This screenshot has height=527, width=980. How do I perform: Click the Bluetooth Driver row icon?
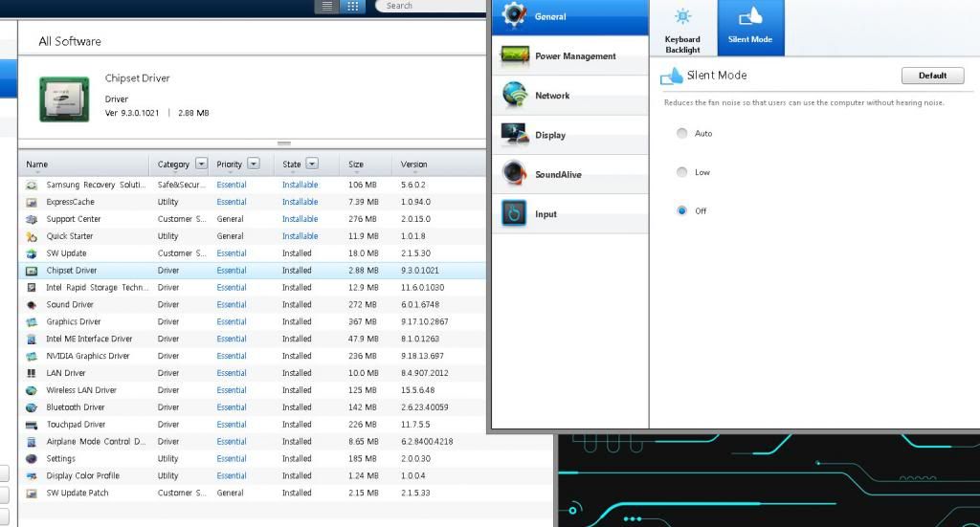click(32, 407)
